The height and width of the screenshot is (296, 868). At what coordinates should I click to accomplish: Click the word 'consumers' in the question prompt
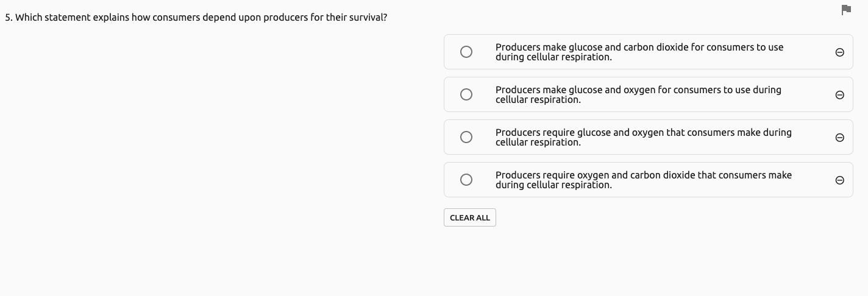[x=176, y=18]
